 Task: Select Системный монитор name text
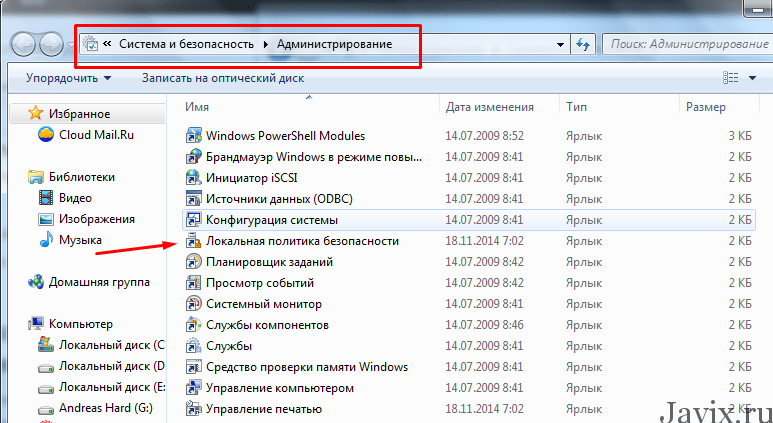point(264,304)
